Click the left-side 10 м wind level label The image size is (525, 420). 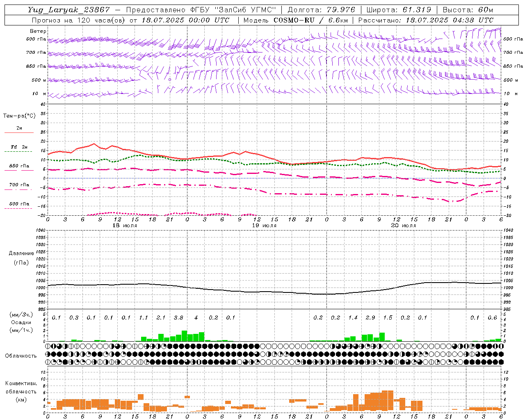[x=39, y=94]
